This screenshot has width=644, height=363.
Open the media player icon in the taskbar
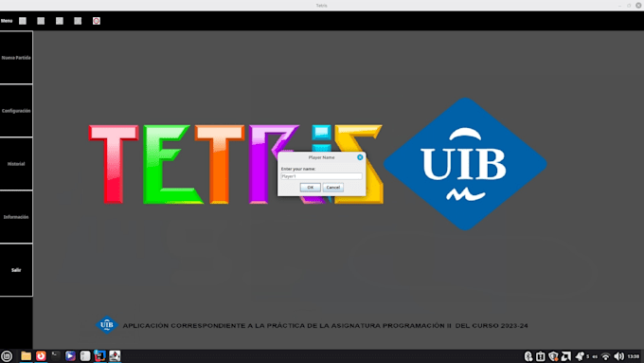tap(70, 356)
